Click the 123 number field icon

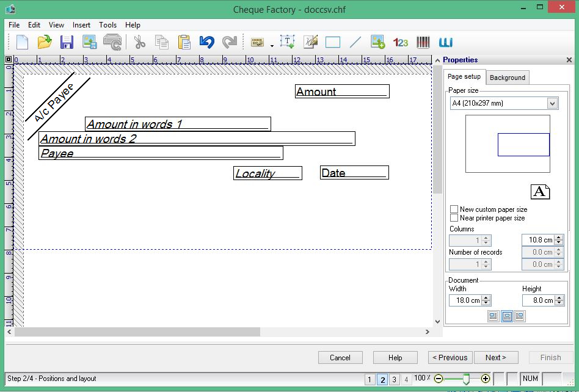(x=400, y=43)
